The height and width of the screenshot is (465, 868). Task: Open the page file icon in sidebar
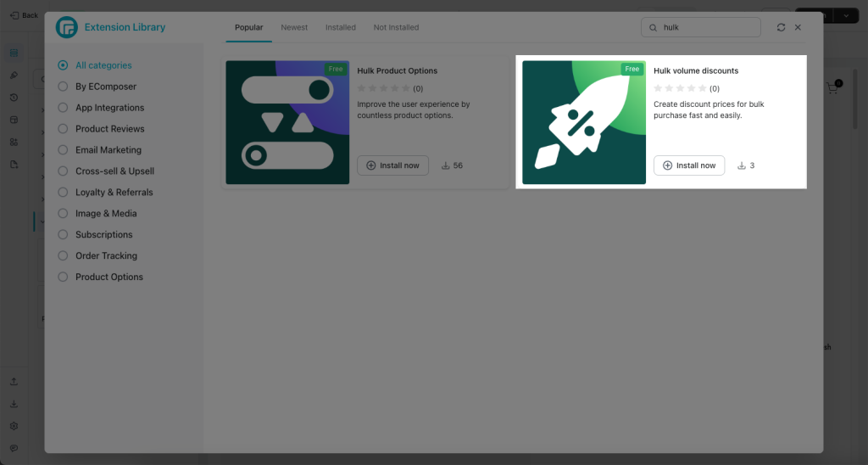click(x=14, y=165)
